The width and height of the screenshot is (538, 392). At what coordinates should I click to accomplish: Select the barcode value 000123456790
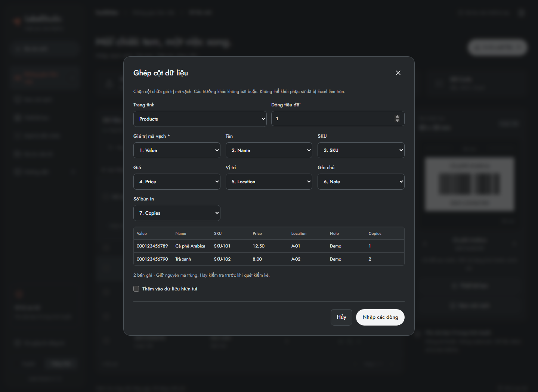[152, 259]
